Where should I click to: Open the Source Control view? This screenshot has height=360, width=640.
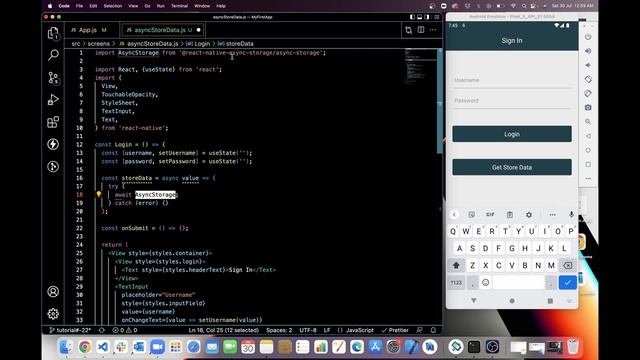coord(53,78)
